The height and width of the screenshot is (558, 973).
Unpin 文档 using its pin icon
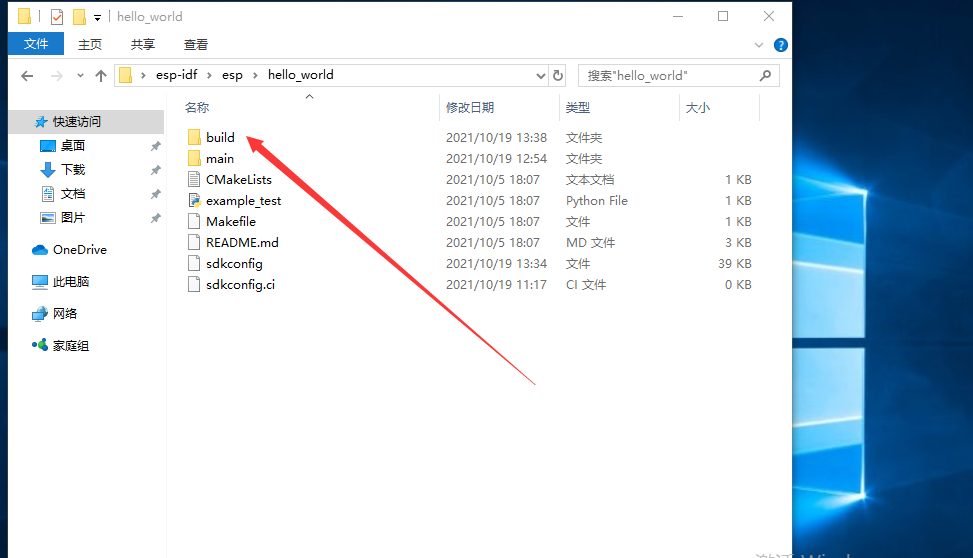155,194
